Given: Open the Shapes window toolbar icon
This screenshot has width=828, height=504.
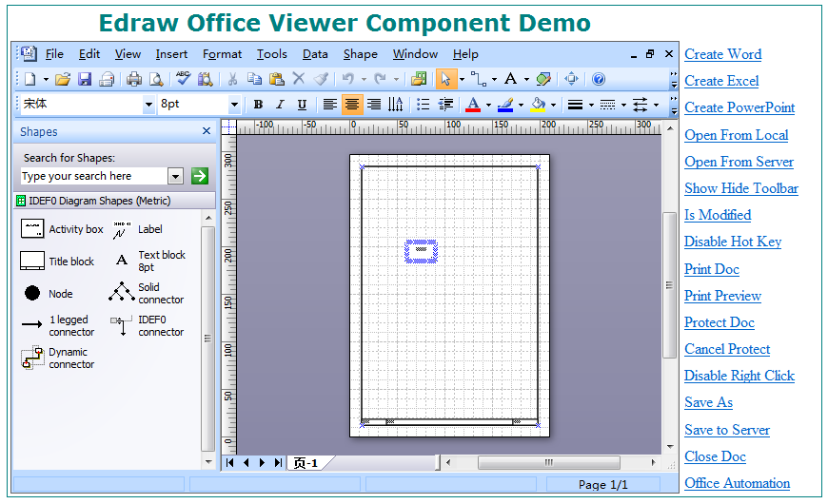Looking at the screenshot, I should coord(419,79).
